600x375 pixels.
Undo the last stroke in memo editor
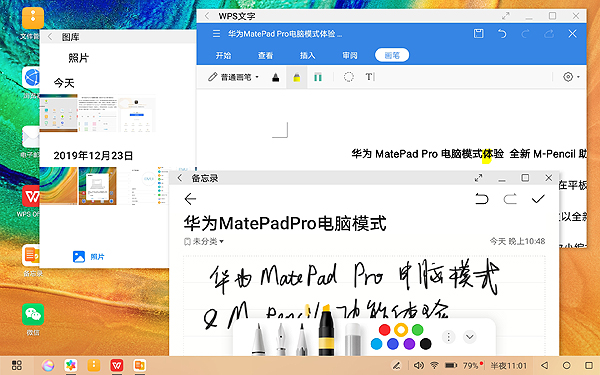(x=482, y=199)
